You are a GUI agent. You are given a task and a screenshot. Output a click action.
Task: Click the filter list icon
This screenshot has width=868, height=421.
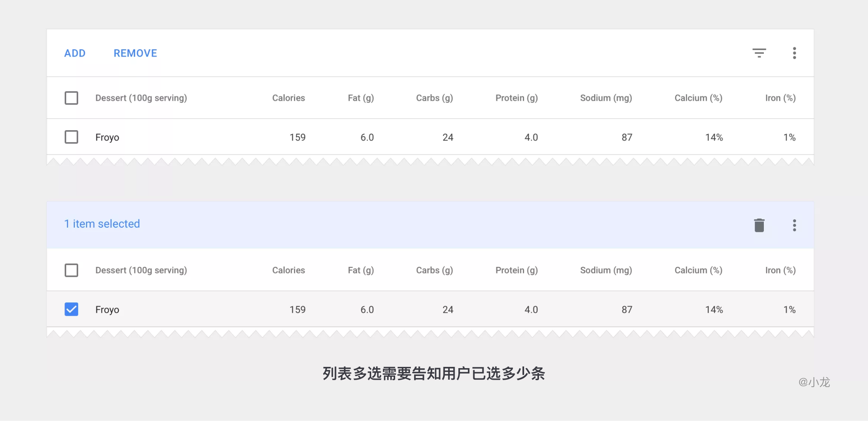pyautogui.click(x=759, y=53)
